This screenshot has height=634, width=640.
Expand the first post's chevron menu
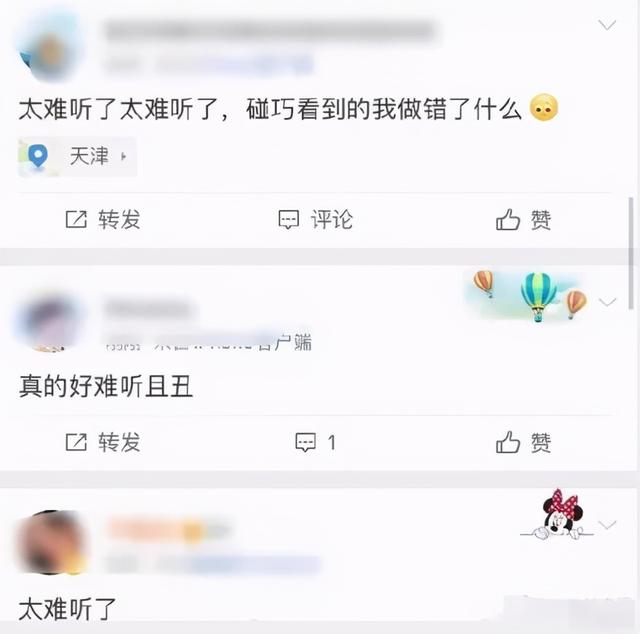click(x=607, y=25)
